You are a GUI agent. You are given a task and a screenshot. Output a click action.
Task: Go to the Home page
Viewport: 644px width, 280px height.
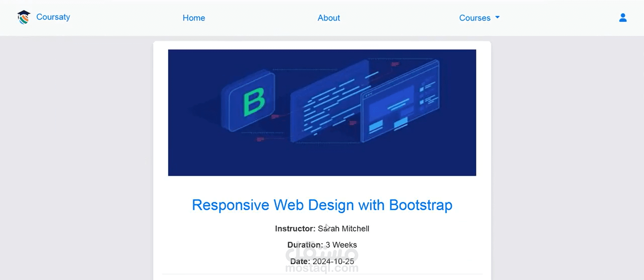point(194,18)
